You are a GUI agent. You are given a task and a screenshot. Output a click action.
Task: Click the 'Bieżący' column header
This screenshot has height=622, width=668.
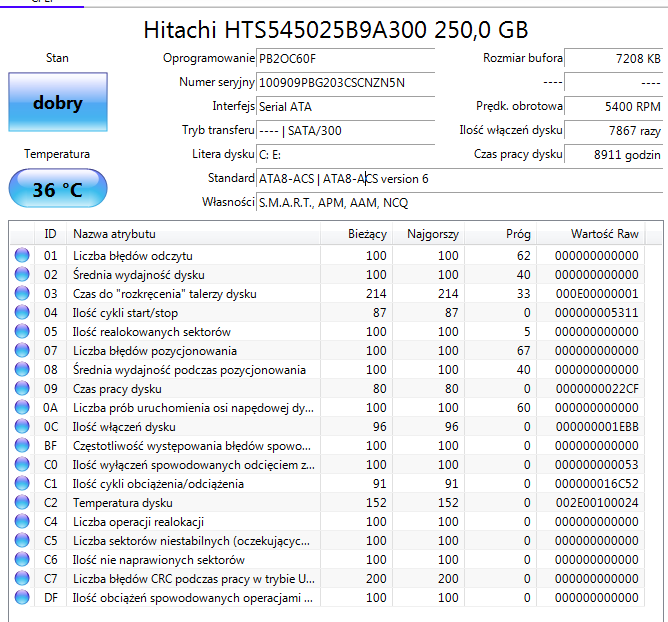click(356, 234)
